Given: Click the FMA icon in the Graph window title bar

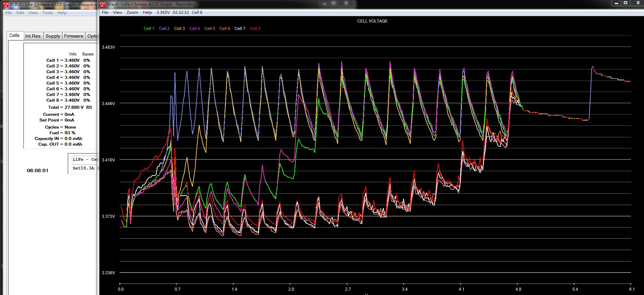Looking at the screenshot, I should [102, 4].
